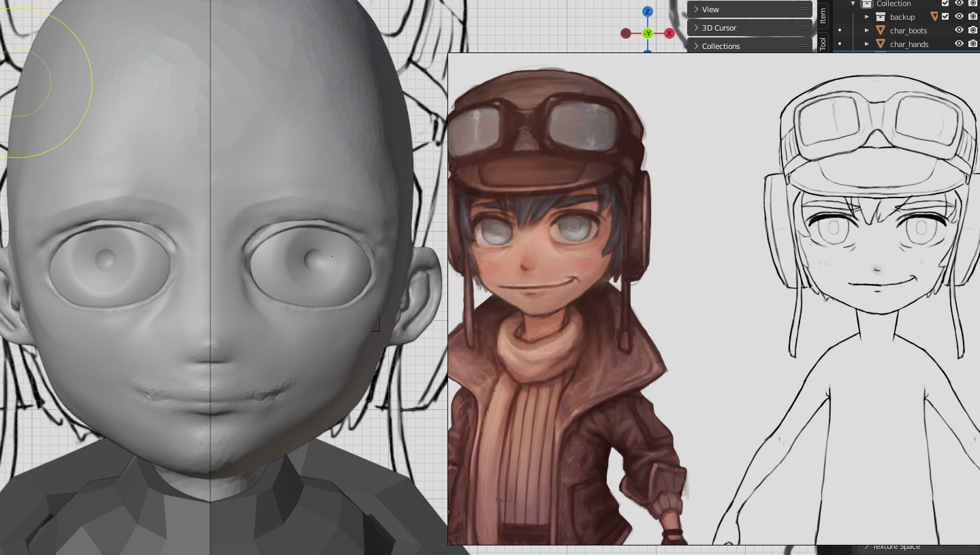Expand the backup collection tree arrow
This screenshot has width=980, height=555.
pyautogui.click(x=866, y=16)
